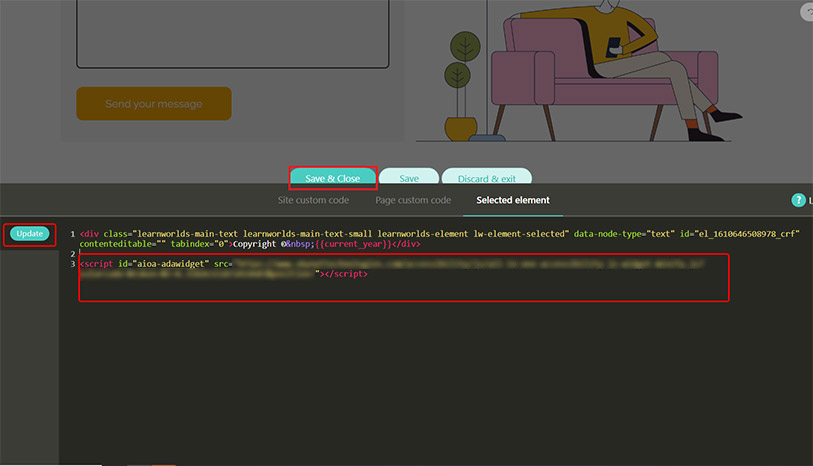Click the Save button
The width and height of the screenshot is (813, 466).
click(x=409, y=179)
